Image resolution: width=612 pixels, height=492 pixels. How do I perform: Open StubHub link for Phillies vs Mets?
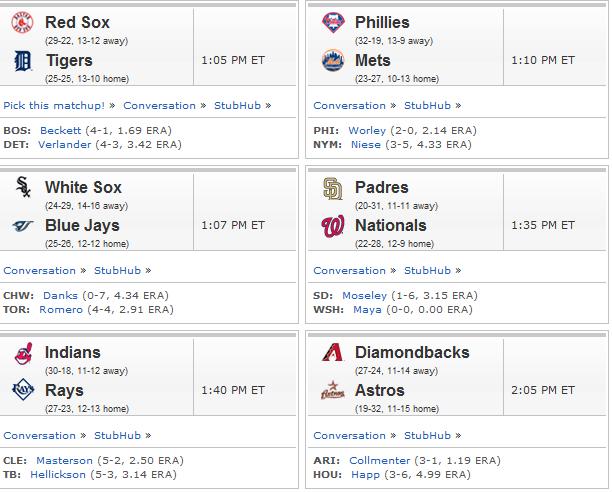(427, 105)
